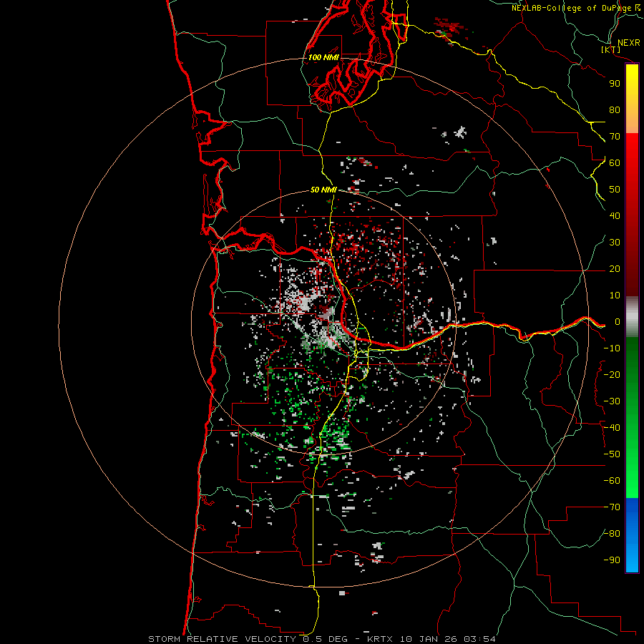
Task: Click the positive 60 scale label
Action: [615, 163]
